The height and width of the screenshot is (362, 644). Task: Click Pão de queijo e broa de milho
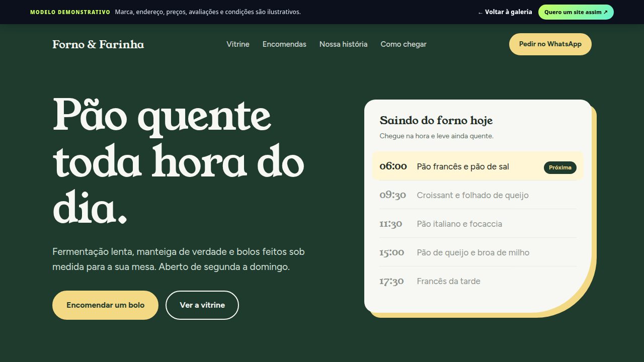point(478,252)
